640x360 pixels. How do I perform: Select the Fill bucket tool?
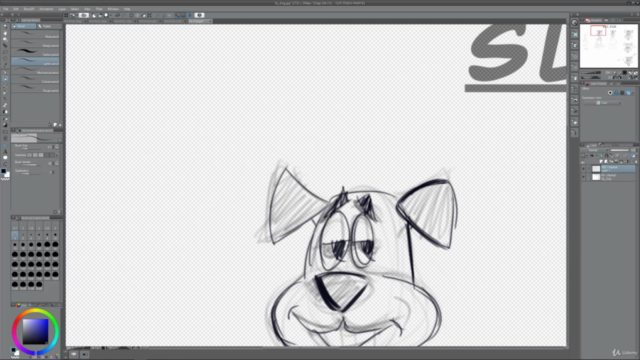(5, 119)
